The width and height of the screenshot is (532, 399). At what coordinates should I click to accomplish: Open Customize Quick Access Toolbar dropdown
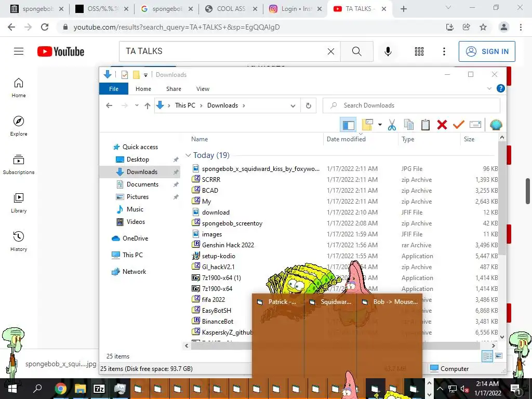point(145,75)
